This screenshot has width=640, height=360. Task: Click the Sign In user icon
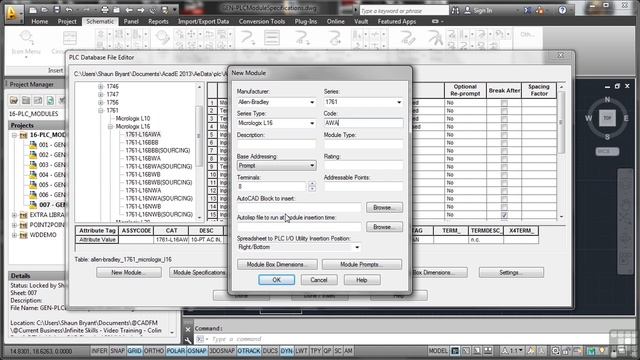pos(467,11)
